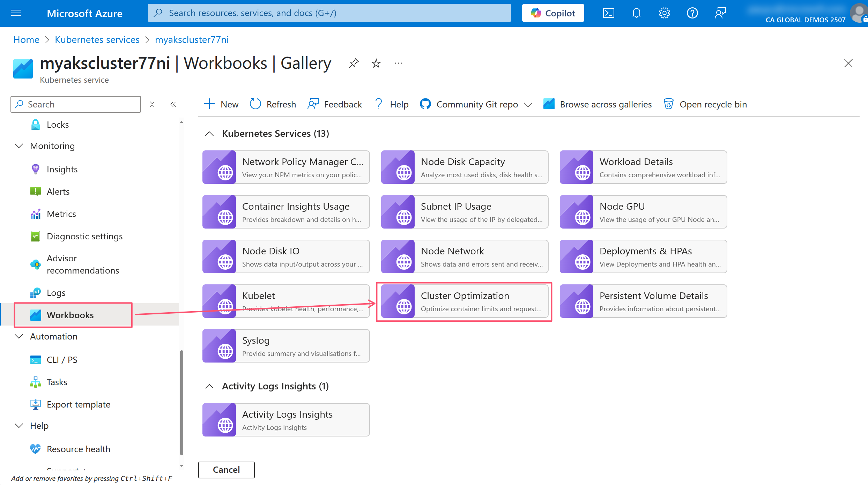
Task: Open the Persistent Volume Details workbook
Action: [x=643, y=301]
